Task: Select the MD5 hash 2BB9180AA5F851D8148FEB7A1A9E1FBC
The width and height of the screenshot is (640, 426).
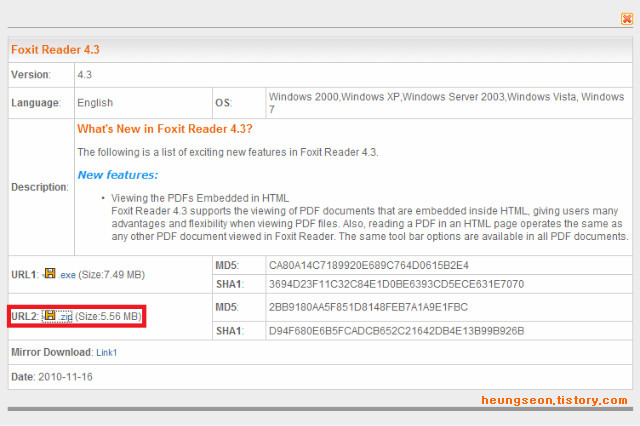Action: 368,307
